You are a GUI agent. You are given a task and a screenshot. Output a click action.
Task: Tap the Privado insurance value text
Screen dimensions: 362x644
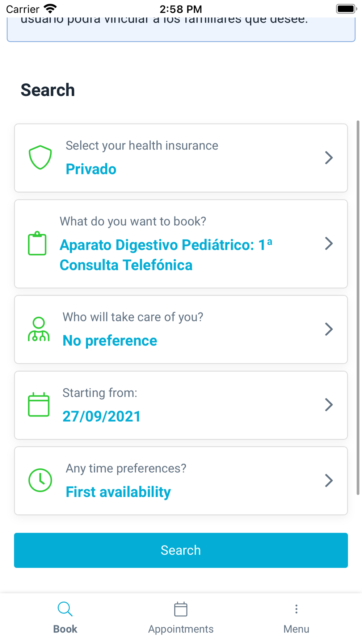(91, 169)
